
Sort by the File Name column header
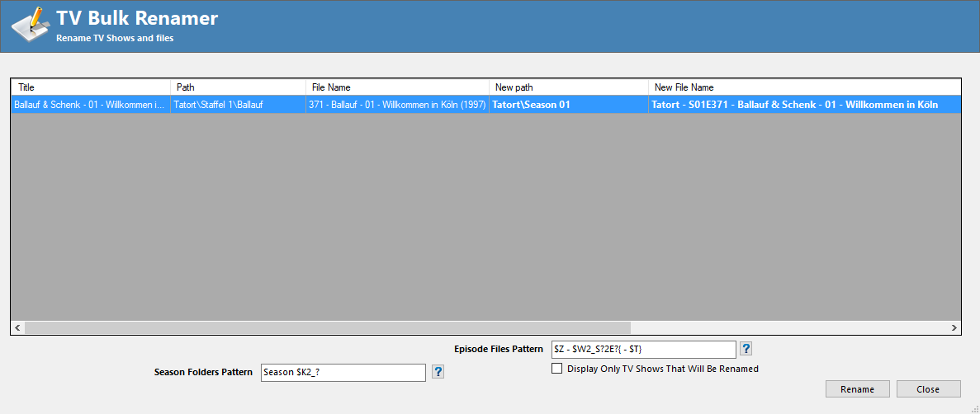click(397, 87)
